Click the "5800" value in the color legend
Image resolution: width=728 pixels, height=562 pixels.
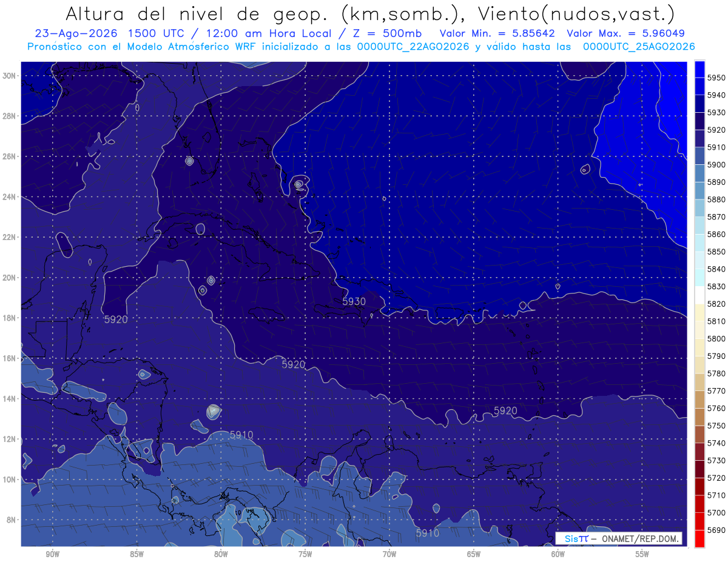tap(716, 338)
